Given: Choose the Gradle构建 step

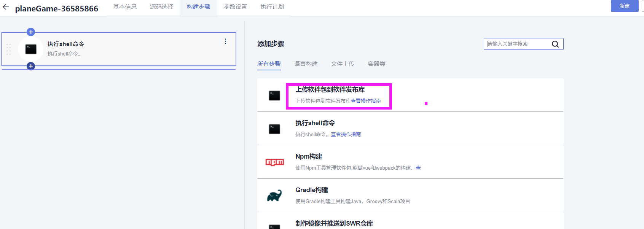Looking at the screenshot, I should pyautogui.click(x=312, y=190).
